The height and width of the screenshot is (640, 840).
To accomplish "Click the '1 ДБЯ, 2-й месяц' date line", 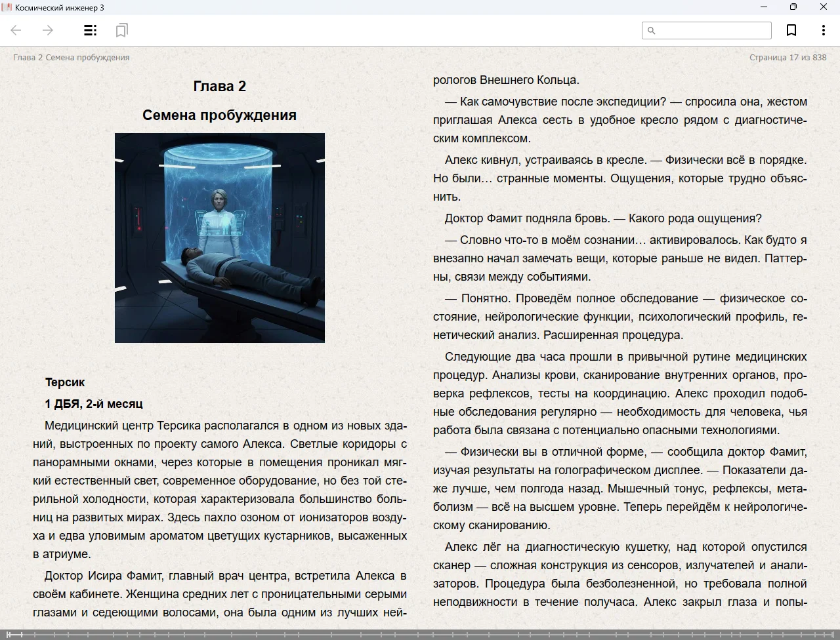I will pyautogui.click(x=94, y=404).
